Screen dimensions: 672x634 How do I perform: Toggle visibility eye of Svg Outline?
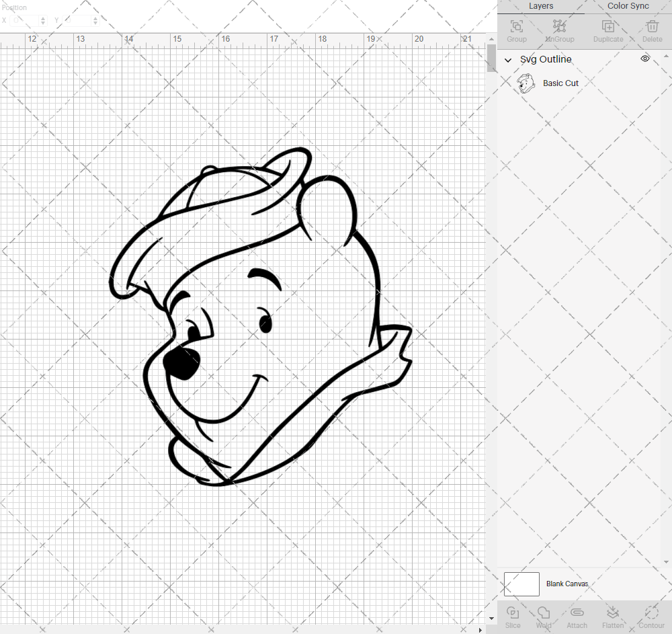(x=645, y=58)
